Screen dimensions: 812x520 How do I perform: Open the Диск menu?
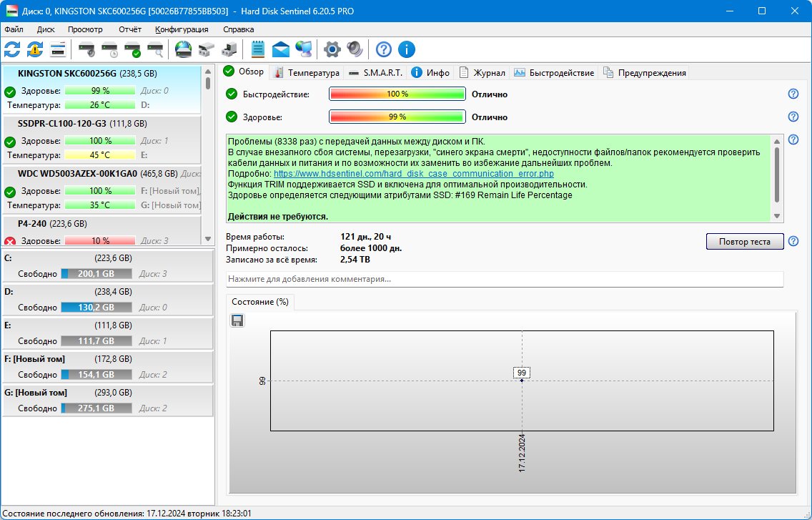(x=46, y=29)
